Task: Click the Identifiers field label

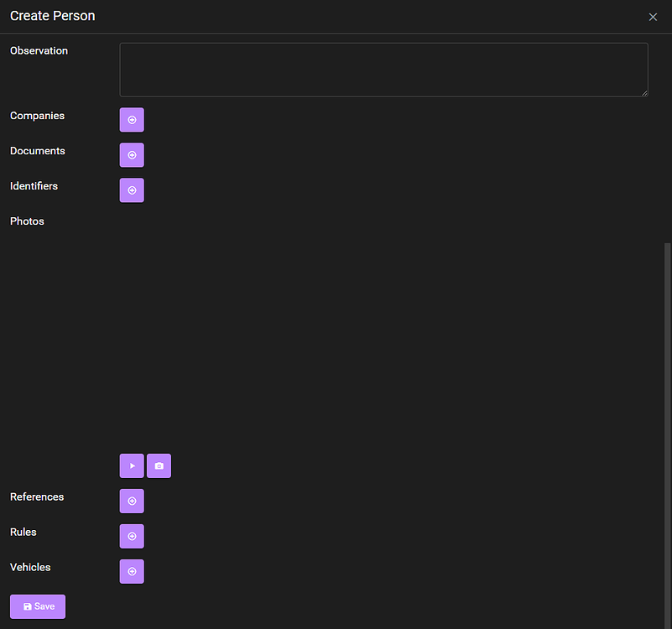Action: click(34, 186)
